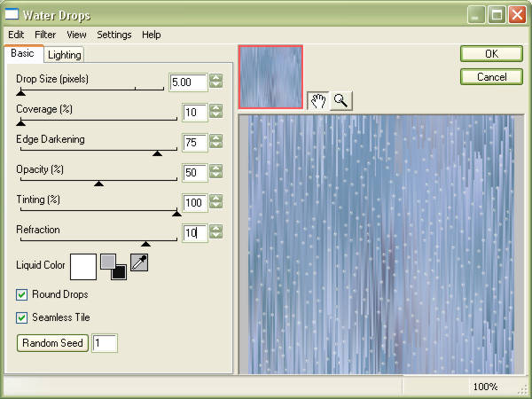Toggle the Seamless Tile checkbox
This screenshot has width=532, height=399.
[x=21, y=317]
